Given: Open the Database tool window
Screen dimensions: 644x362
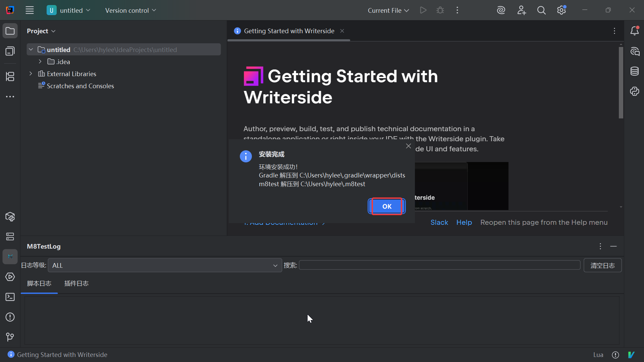Looking at the screenshot, I should coord(634,71).
